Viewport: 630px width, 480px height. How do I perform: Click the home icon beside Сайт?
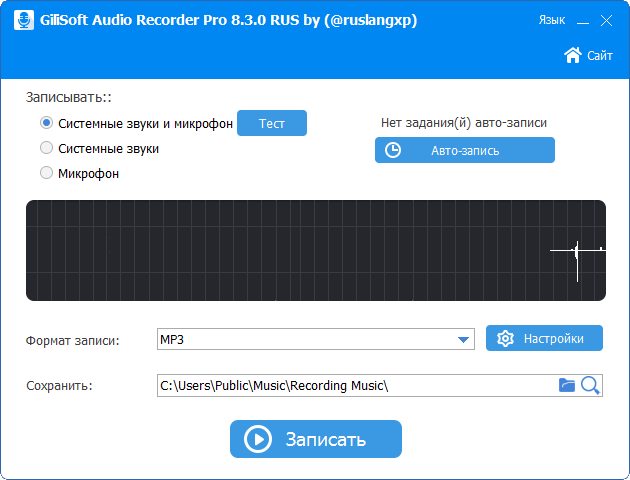[573, 55]
